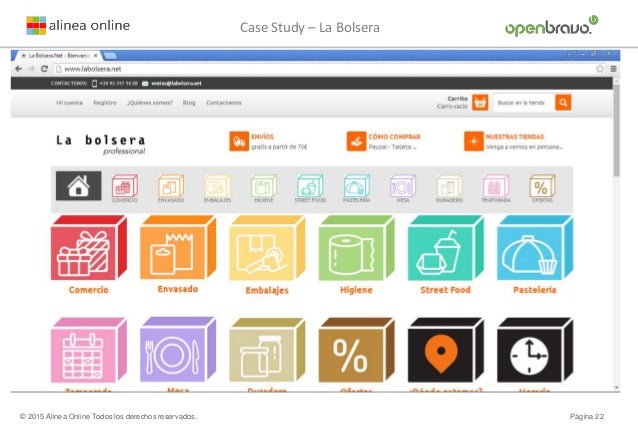Click the La bolsera professional logo
The height and width of the screenshot is (442, 638).
(101, 144)
